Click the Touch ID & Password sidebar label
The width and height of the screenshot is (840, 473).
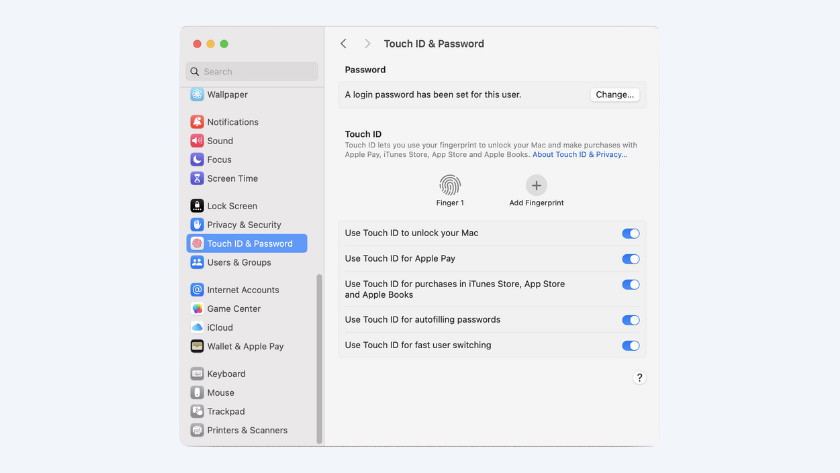[250, 243]
